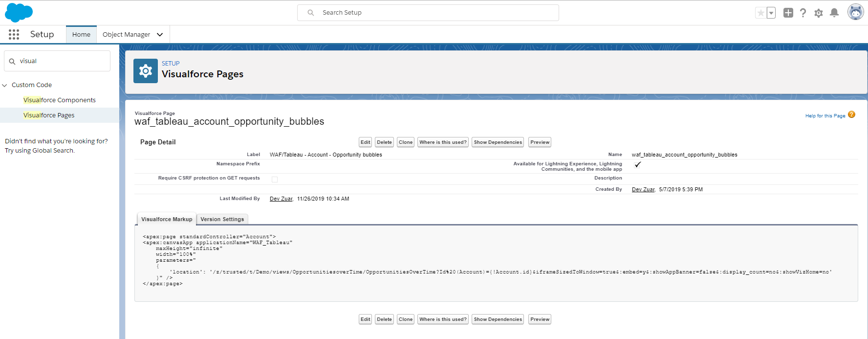Click the modified date 11/26/2019 10:34 AM
Image resolution: width=868 pixels, height=339 pixels.
(x=323, y=199)
